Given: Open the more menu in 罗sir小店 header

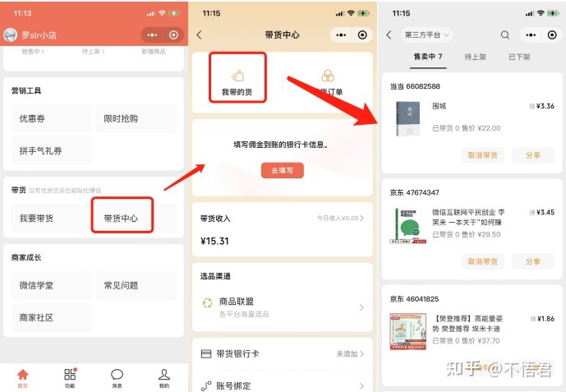Looking at the screenshot, I should tap(152, 35).
